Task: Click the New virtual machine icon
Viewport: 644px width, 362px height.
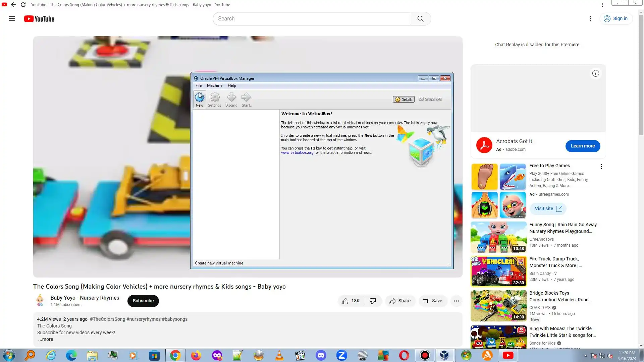Action: click(199, 98)
